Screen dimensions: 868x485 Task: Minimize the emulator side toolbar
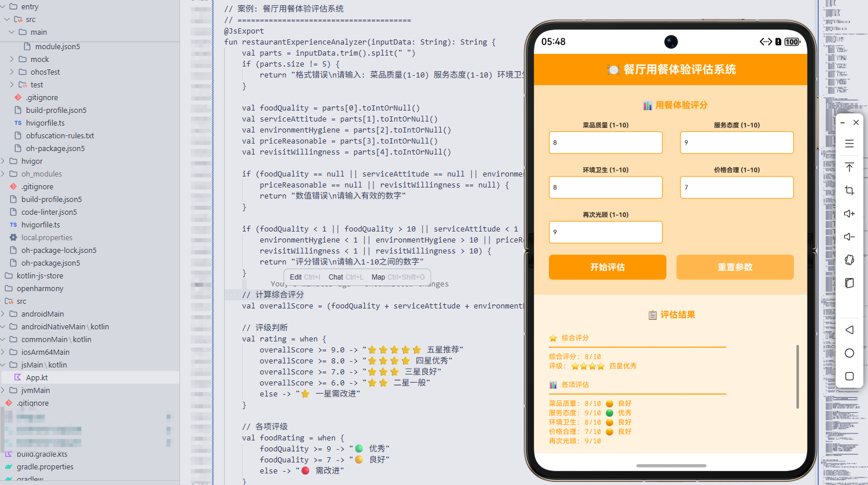pyautogui.click(x=843, y=123)
